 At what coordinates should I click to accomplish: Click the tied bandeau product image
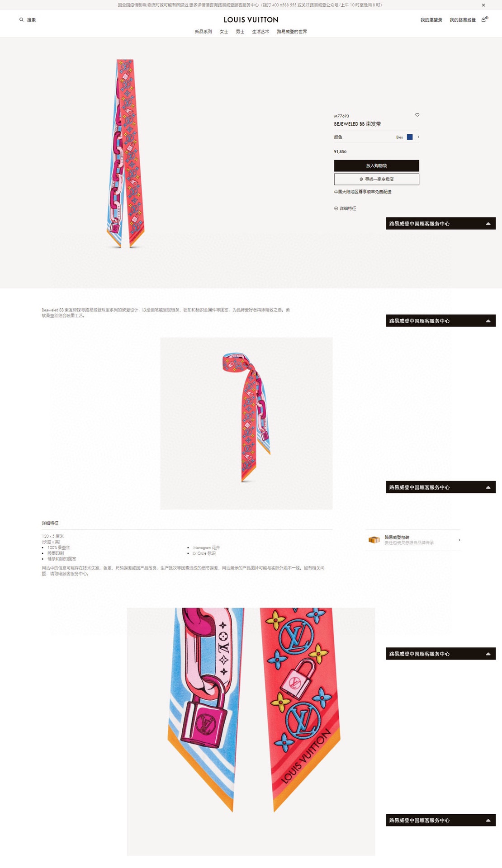coord(246,424)
